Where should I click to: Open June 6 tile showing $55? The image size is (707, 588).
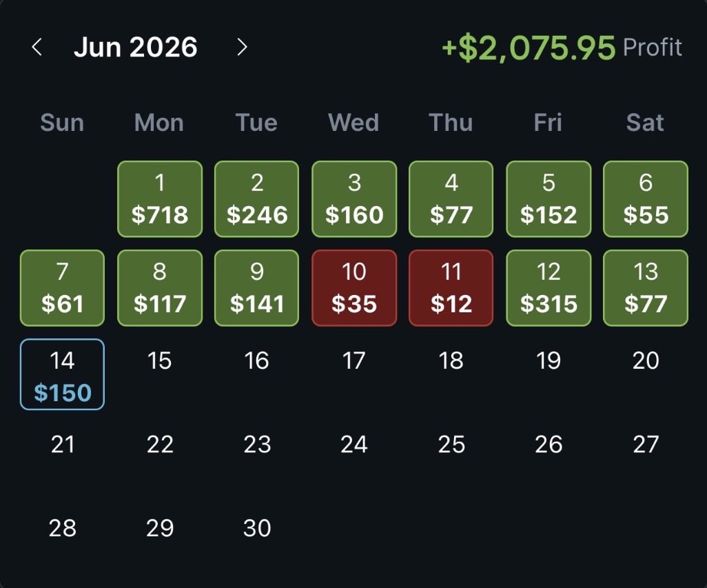[x=646, y=199]
